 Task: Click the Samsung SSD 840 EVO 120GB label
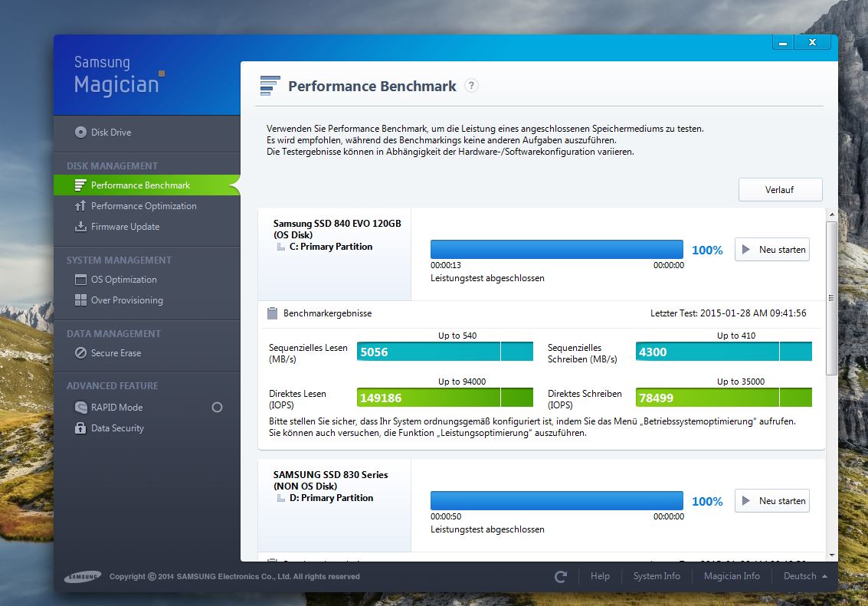(x=337, y=224)
